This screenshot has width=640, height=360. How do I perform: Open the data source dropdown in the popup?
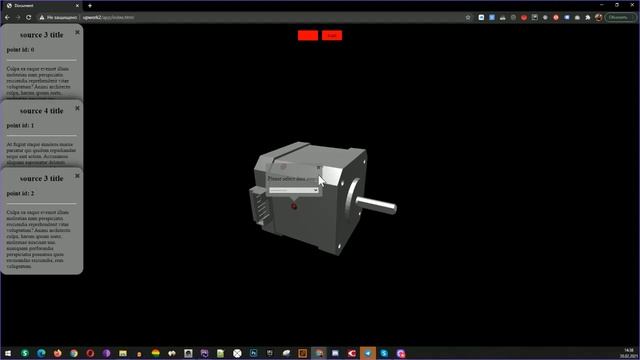coord(293,190)
